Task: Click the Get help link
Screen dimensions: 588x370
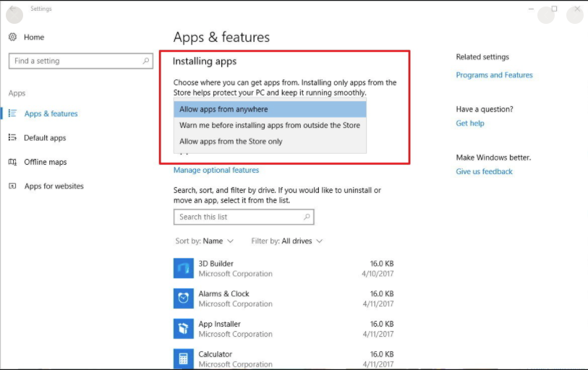Action: tap(470, 123)
